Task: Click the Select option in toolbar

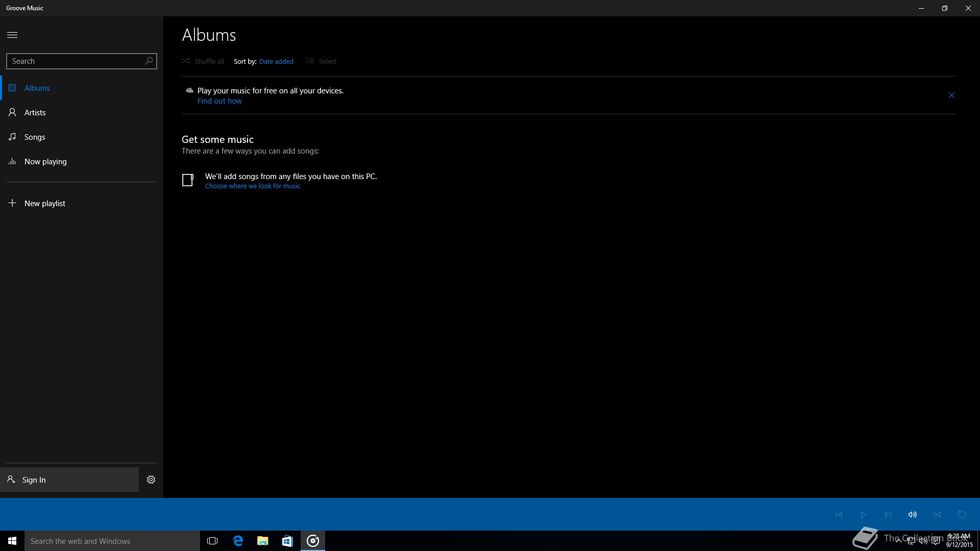Action: coord(321,61)
